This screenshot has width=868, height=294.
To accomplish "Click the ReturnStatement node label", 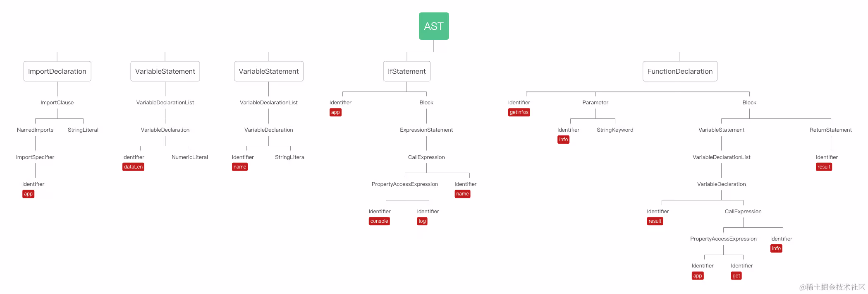I will pyautogui.click(x=830, y=130).
